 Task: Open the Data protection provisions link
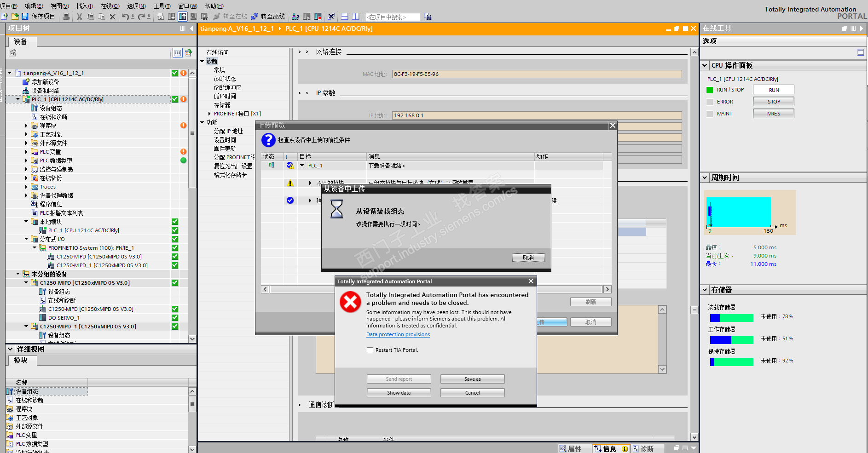point(398,334)
